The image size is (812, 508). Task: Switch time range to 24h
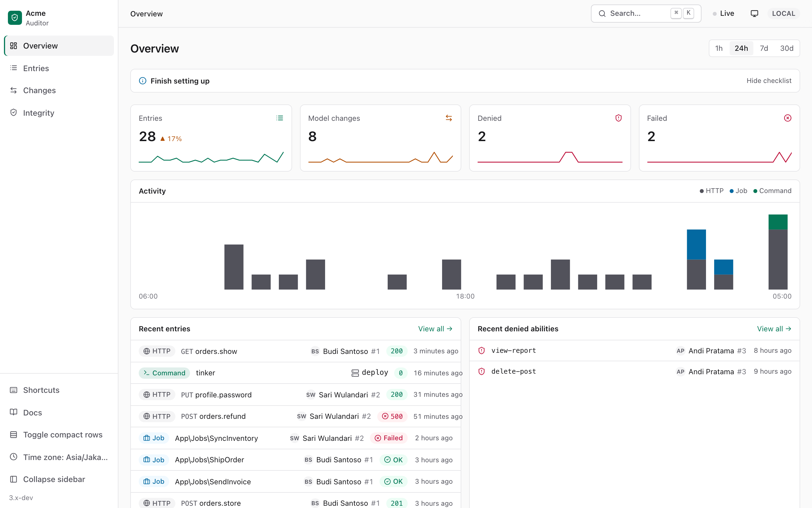[741, 48]
